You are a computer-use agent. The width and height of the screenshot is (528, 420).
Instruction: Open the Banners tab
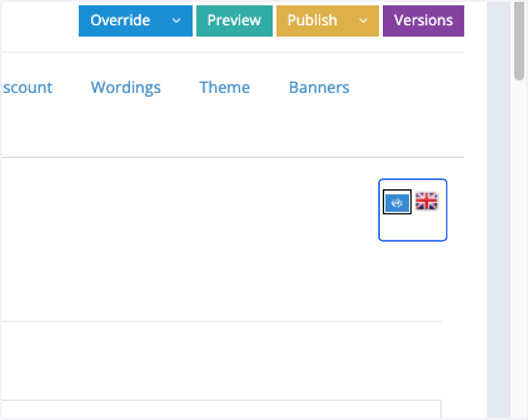pos(319,87)
